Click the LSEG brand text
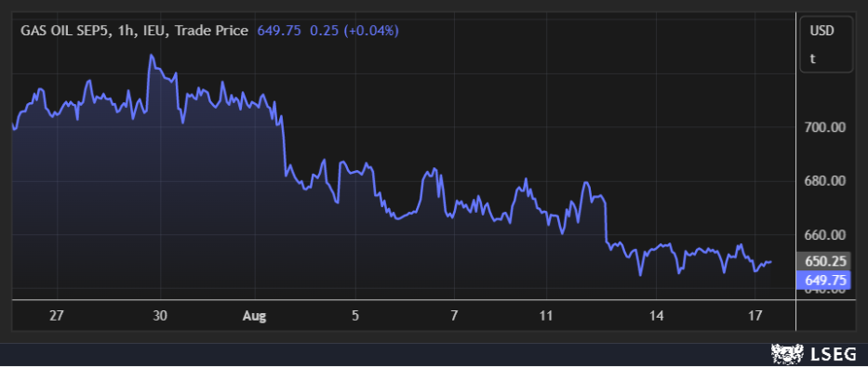 point(834,354)
